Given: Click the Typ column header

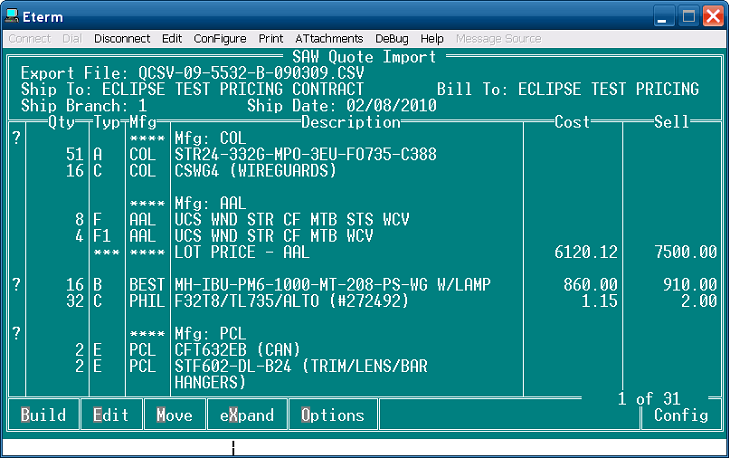Looking at the screenshot, I should [x=107, y=122].
